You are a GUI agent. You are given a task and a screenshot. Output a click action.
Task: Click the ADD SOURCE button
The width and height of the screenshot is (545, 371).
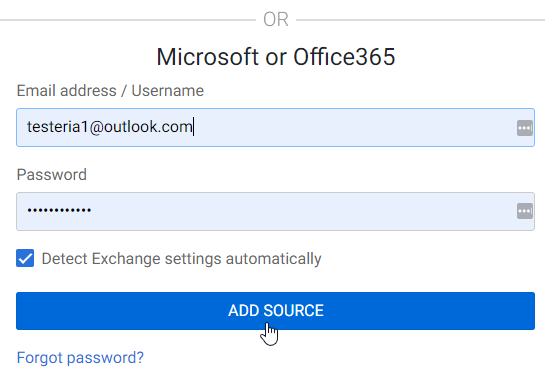275,311
